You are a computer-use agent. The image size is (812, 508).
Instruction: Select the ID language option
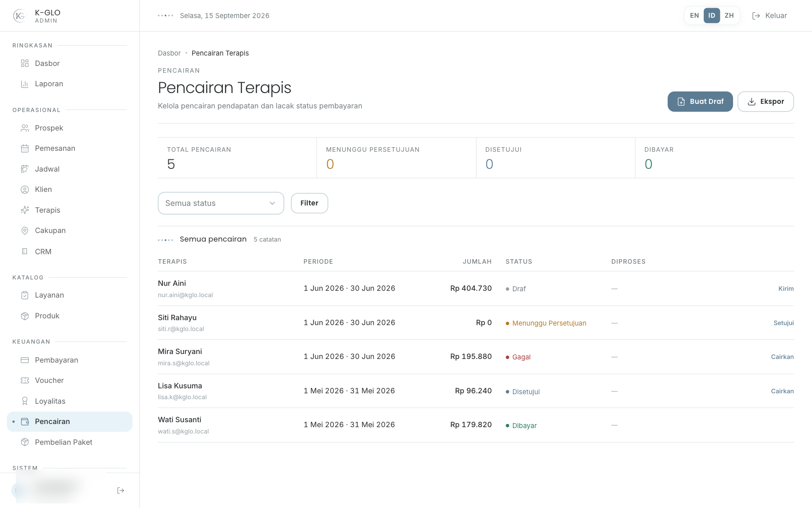[x=711, y=15]
